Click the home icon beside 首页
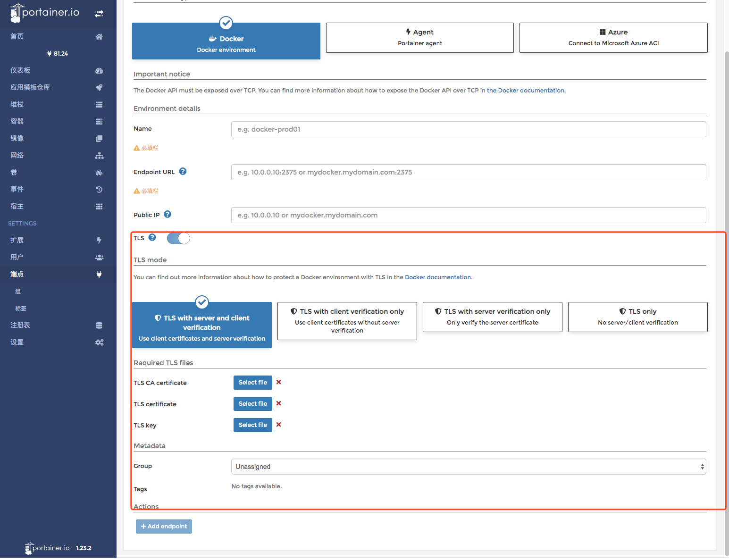729x560 pixels. [99, 37]
